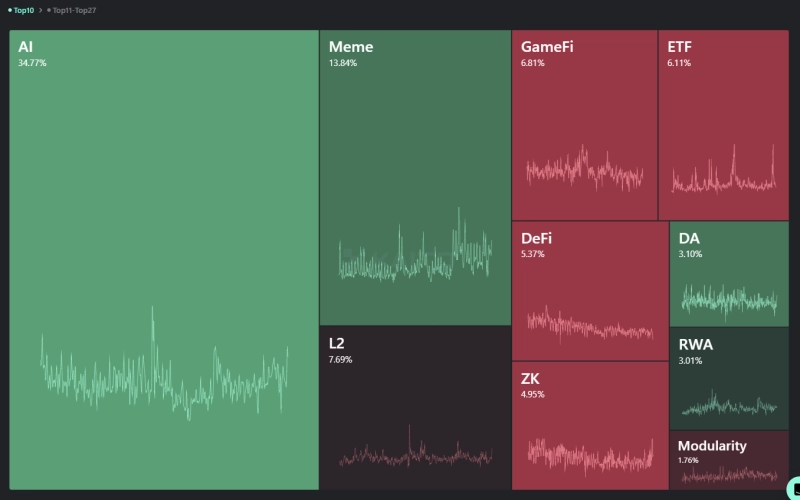Click the chevron arrow after Top10
The height and width of the screenshot is (500, 800).
[40, 10]
